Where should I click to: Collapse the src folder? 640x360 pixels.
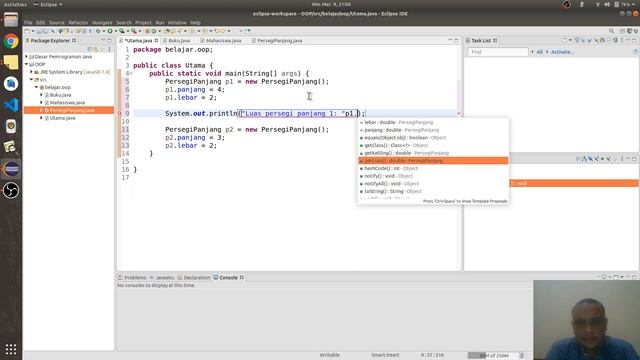click(x=31, y=80)
